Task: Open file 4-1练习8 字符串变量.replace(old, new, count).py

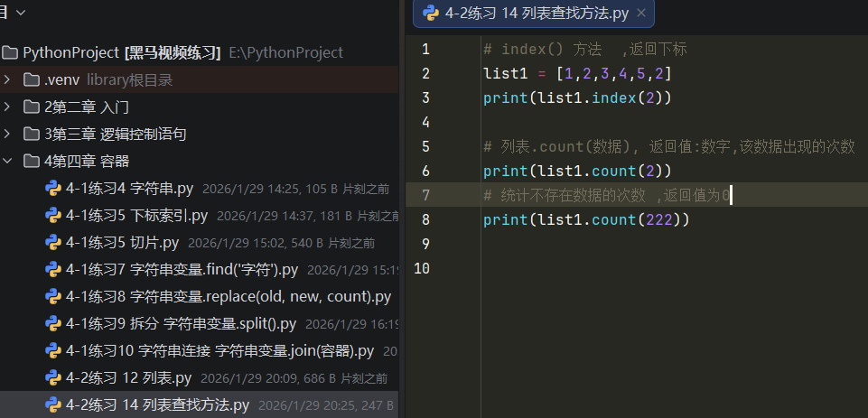Action: pos(229,297)
